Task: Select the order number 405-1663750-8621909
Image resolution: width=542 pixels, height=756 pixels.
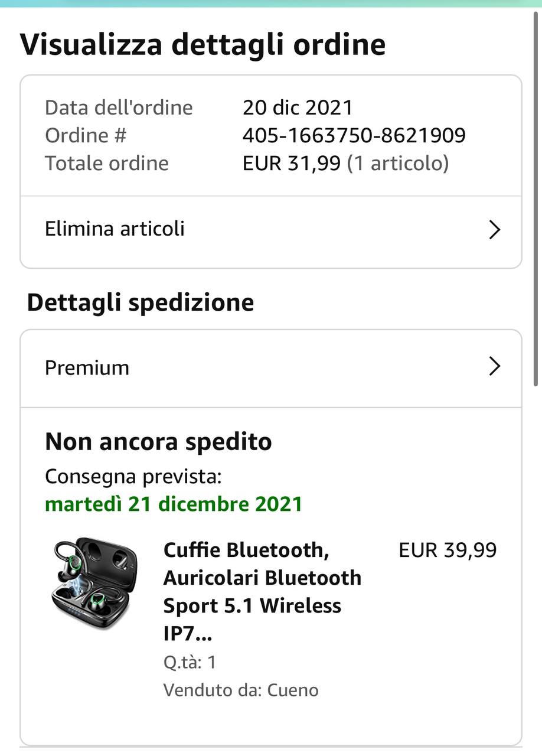Action: (x=354, y=136)
